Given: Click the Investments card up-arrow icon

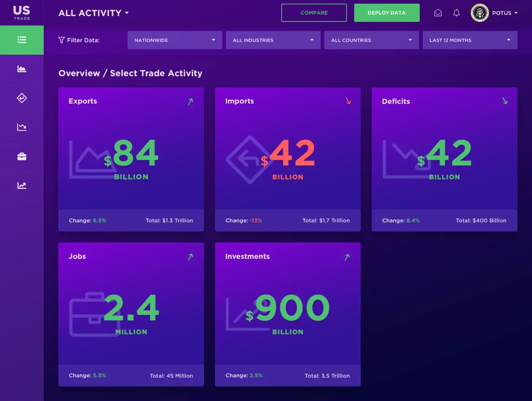Looking at the screenshot, I should (x=347, y=257).
